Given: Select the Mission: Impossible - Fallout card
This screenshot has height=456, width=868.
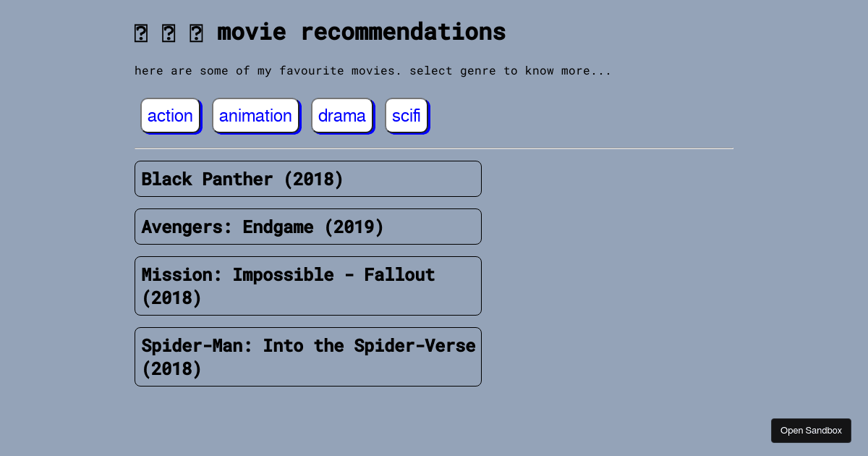Looking at the screenshot, I should click(307, 285).
